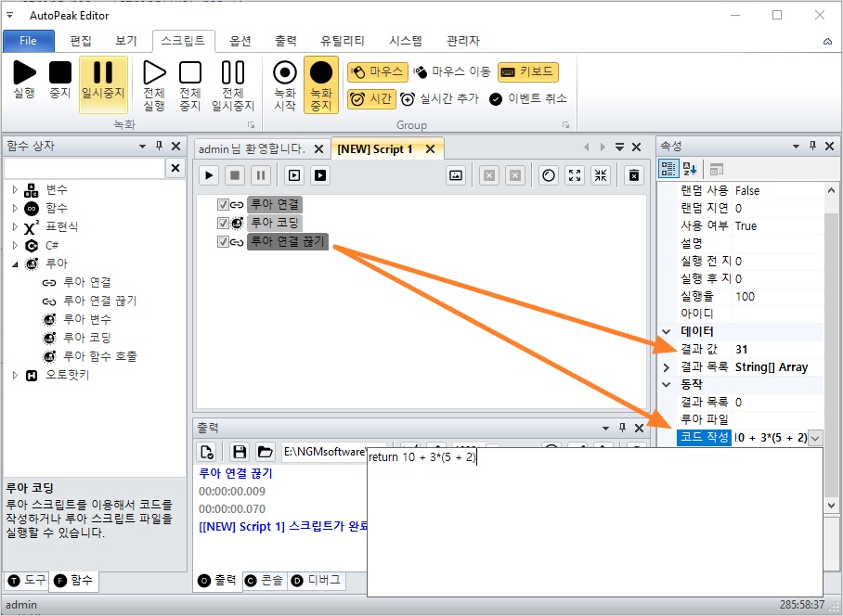Click the collapse-all arrows icon
Screen dimensions: 843x616
coord(601,175)
